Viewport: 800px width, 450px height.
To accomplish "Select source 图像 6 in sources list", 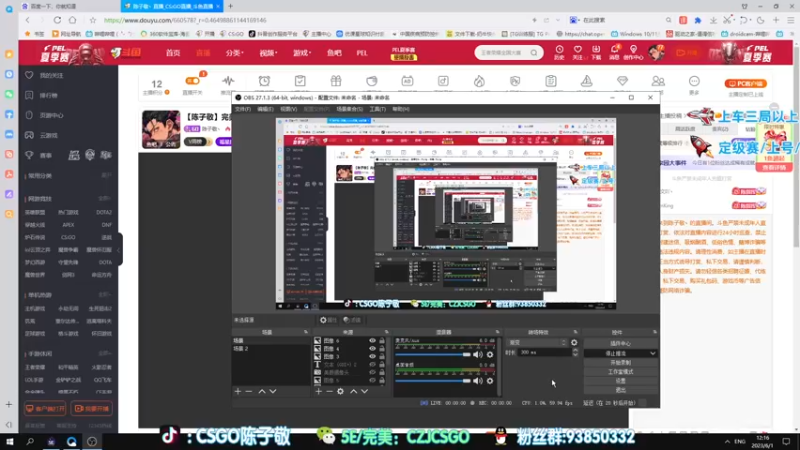I will (350, 341).
